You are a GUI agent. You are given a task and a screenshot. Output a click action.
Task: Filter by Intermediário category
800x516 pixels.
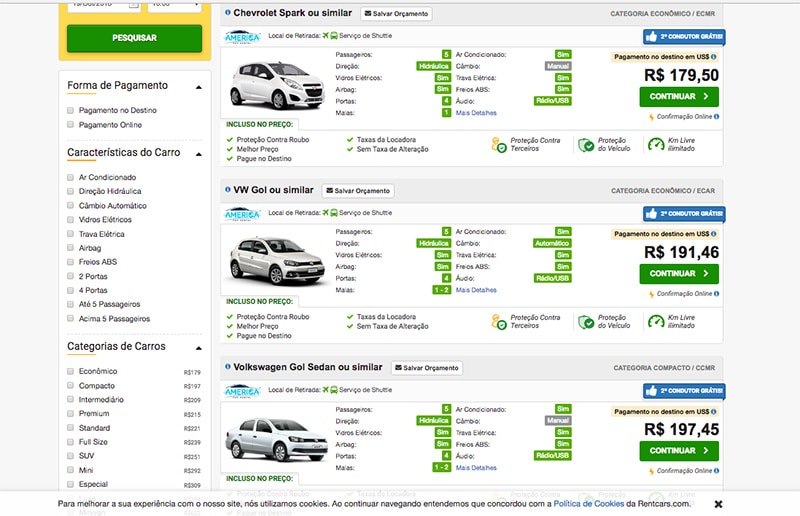[70, 399]
